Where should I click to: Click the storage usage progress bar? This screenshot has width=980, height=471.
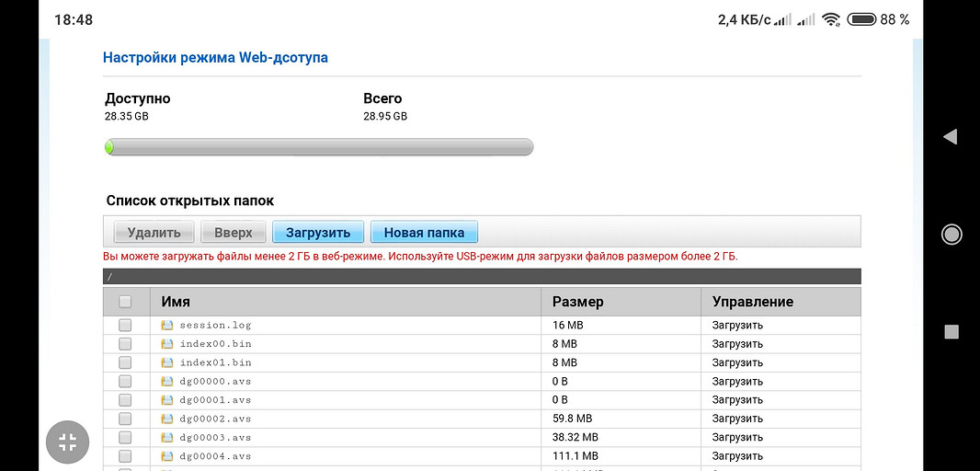[x=319, y=147]
